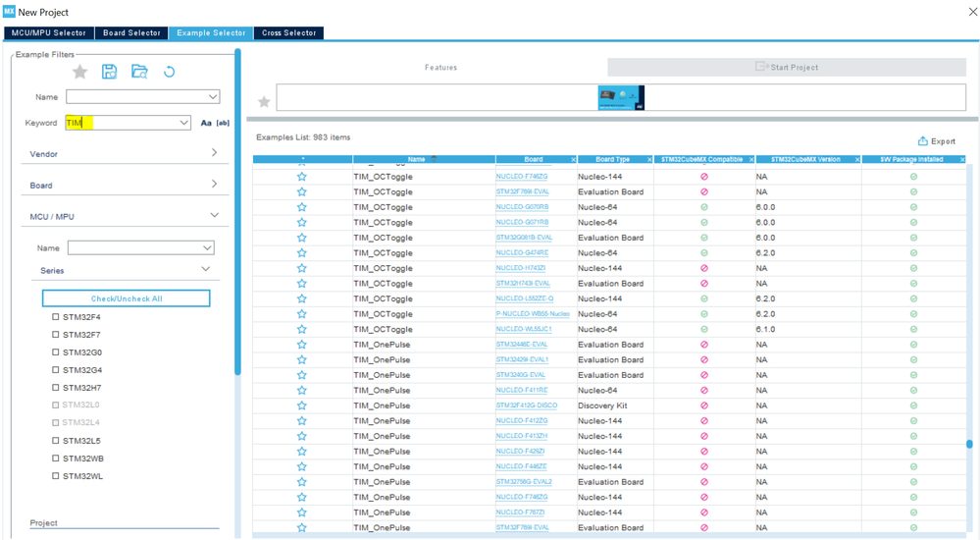
Task: Star the NUCLEO-F767ZI TIM_OnePulse row
Action: point(302,513)
